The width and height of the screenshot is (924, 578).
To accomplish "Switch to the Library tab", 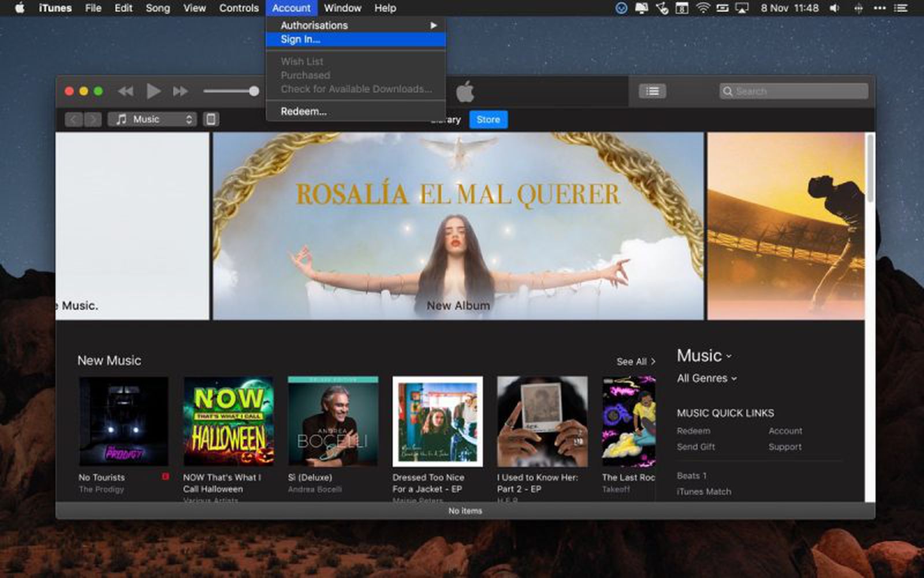I will tap(446, 120).
